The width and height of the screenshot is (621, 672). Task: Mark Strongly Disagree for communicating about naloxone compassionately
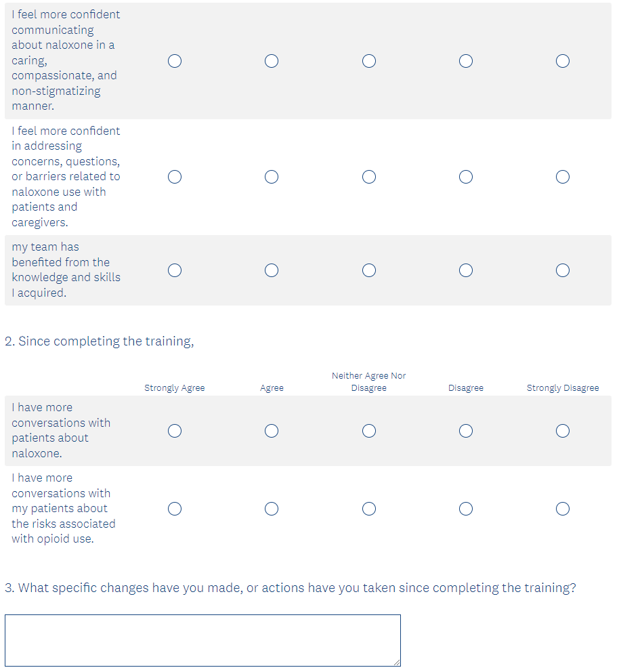click(563, 61)
